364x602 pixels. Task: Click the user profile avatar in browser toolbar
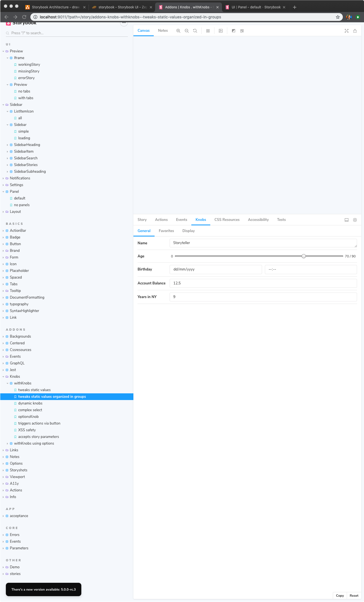click(x=349, y=17)
